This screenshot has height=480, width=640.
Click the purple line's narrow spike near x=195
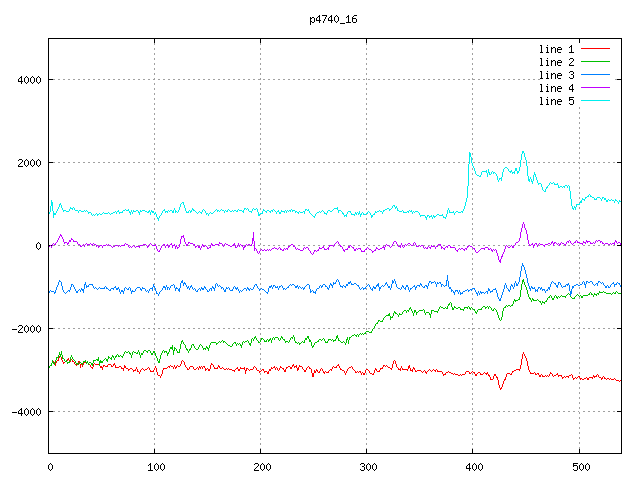pos(253,233)
